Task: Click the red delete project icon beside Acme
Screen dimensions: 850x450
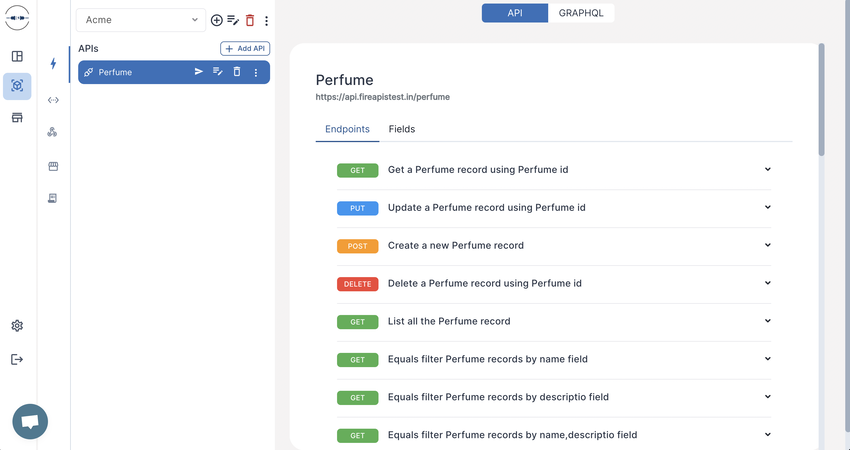Action: pyautogui.click(x=250, y=21)
